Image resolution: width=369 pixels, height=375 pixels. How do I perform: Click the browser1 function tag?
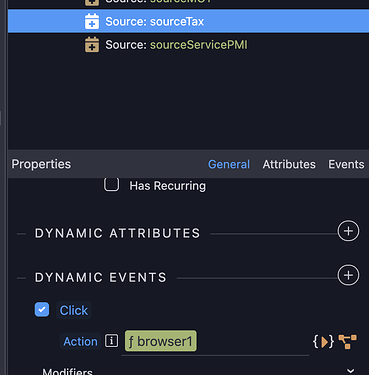click(x=161, y=341)
